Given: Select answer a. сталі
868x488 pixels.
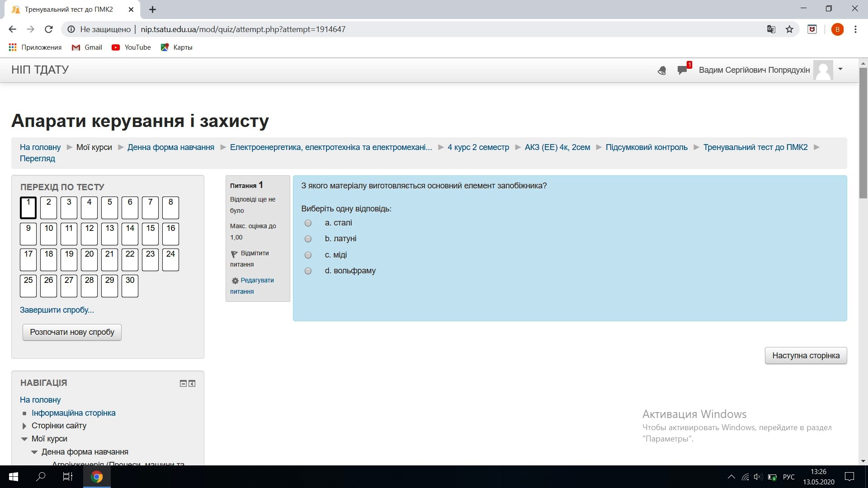Looking at the screenshot, I should (x=308, y=223).
